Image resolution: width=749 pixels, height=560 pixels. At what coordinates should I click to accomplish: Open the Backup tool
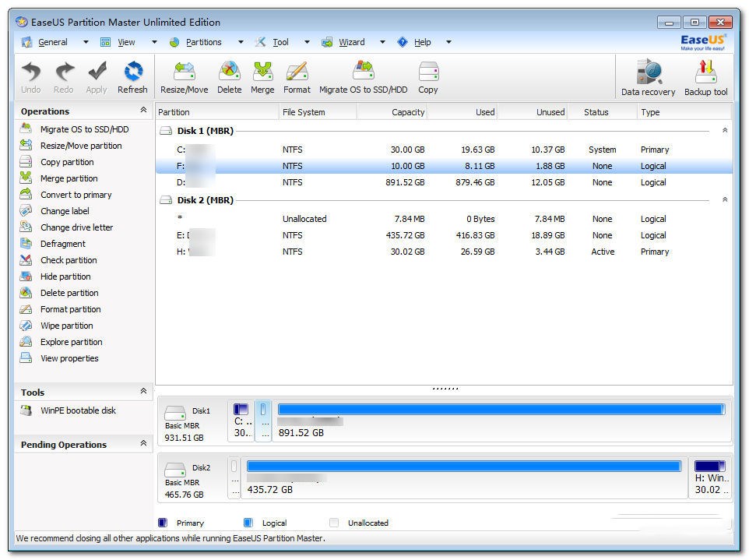click(705, 78)
